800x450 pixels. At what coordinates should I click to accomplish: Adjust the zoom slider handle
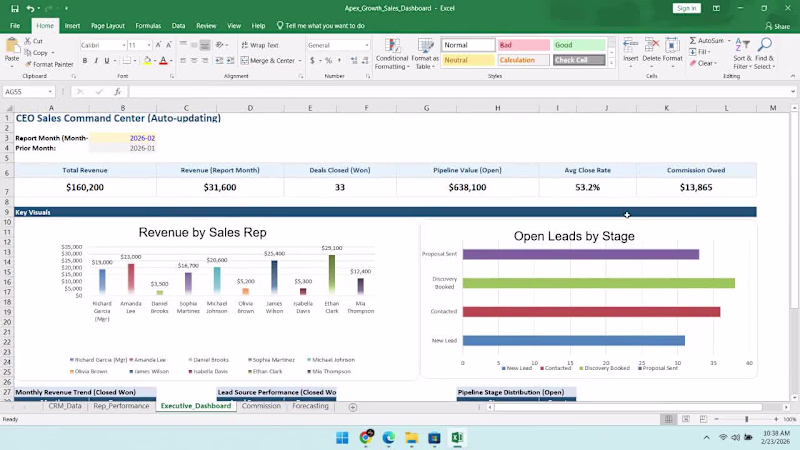746,419
